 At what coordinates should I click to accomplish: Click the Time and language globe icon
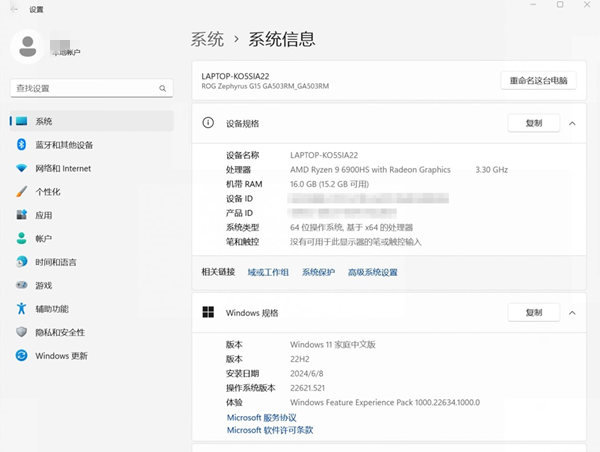click(21, 262)
